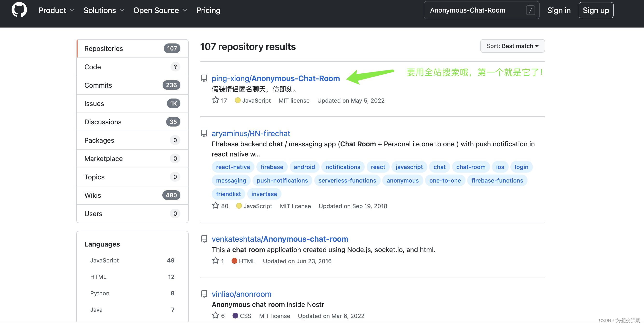This screenshot has width=644, height=325.
Task: Click the star icon showing 6 stars
Action: pos(215,316)
